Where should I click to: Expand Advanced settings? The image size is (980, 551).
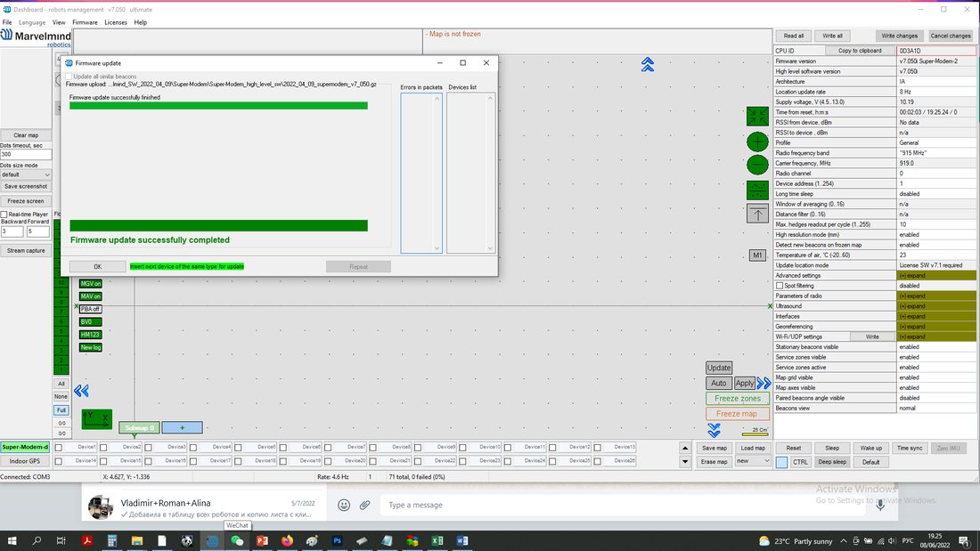click(935, 276)
